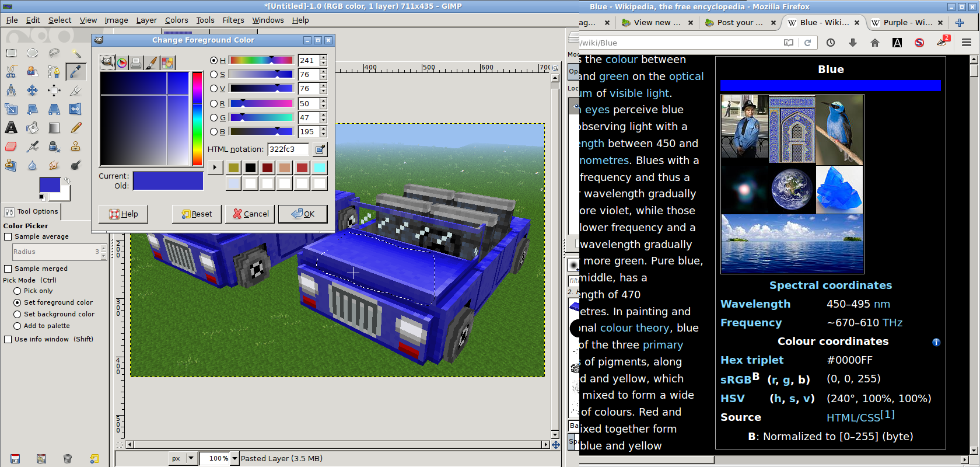Select the Text tool in toolbox

[x=11, y=128]
